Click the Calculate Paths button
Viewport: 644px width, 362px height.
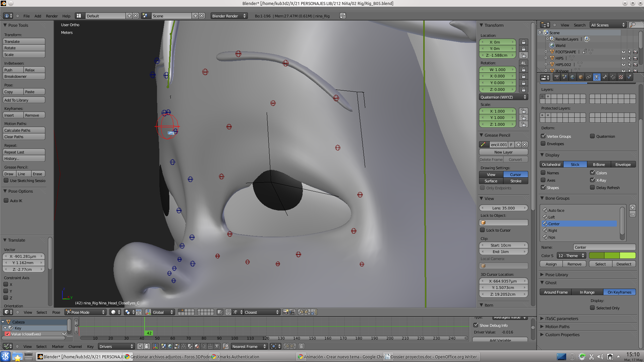[24, 130]
